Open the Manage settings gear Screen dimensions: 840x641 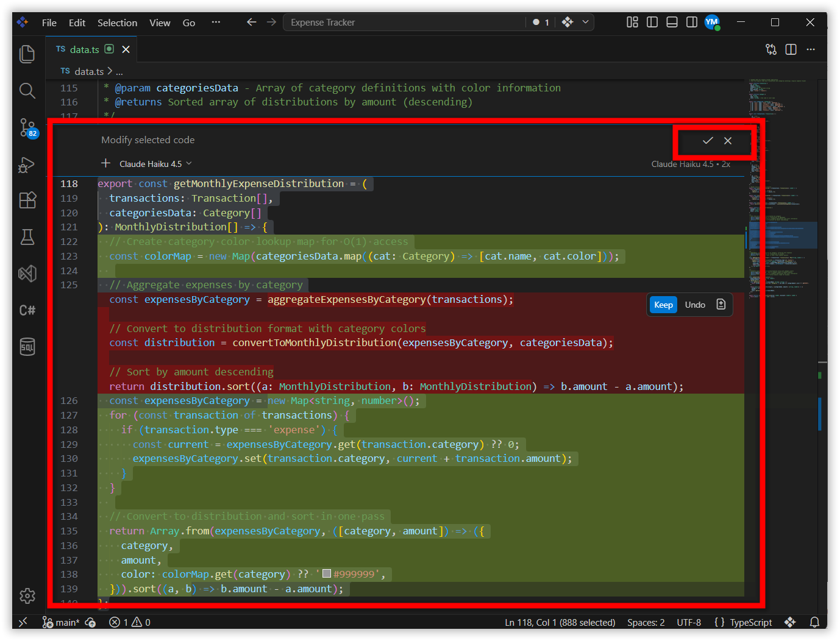(27, 596)
